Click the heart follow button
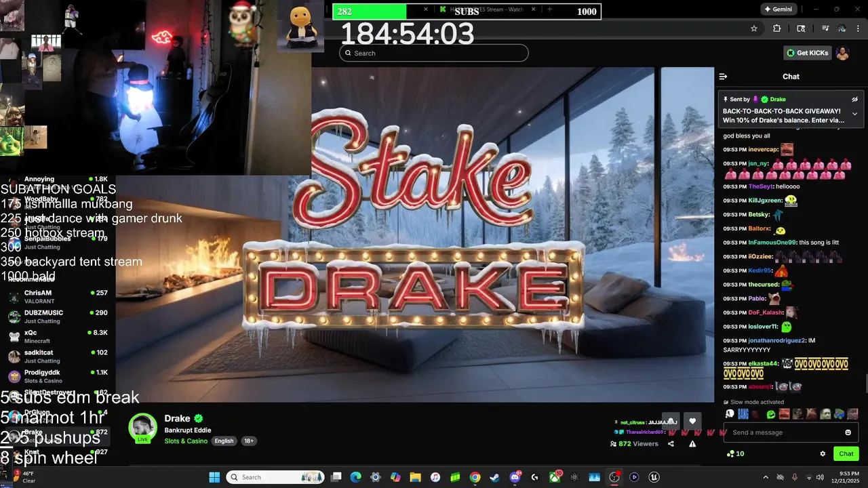The width and height of the screenshot is (868, 488). coord(692,421)
